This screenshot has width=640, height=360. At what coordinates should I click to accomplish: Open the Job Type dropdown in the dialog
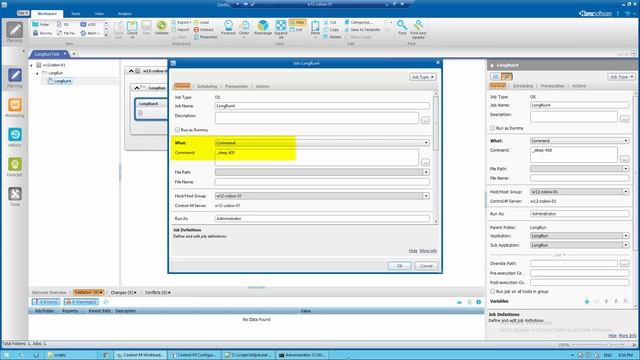(x=422, y=77)
